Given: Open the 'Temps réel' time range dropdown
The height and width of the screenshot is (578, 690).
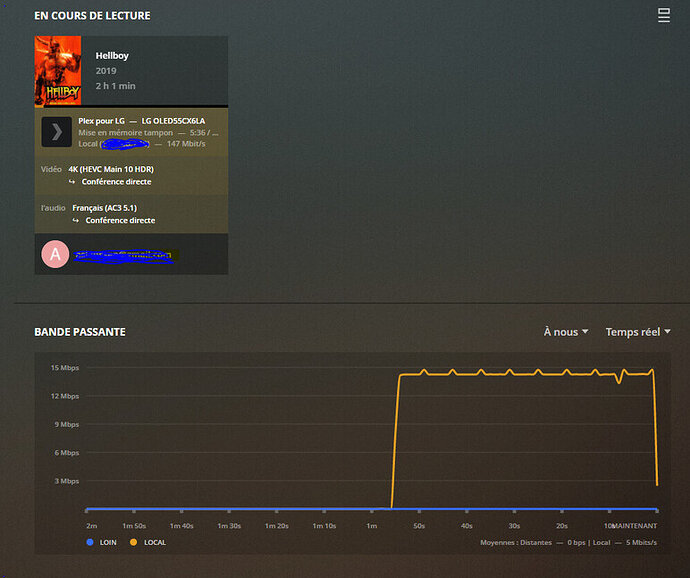Looking at the screenshot, I should 638,331.
